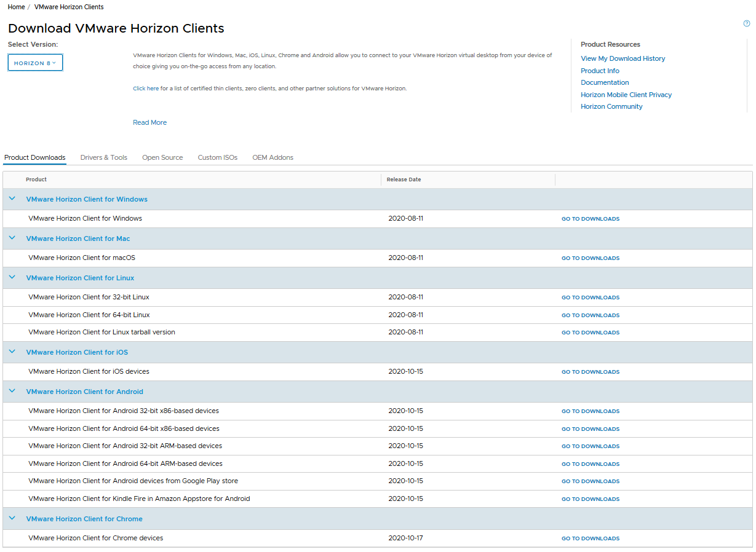Open the help question mark icon
The height and width of the screenshot is (552, 756).
click(747, 23)
